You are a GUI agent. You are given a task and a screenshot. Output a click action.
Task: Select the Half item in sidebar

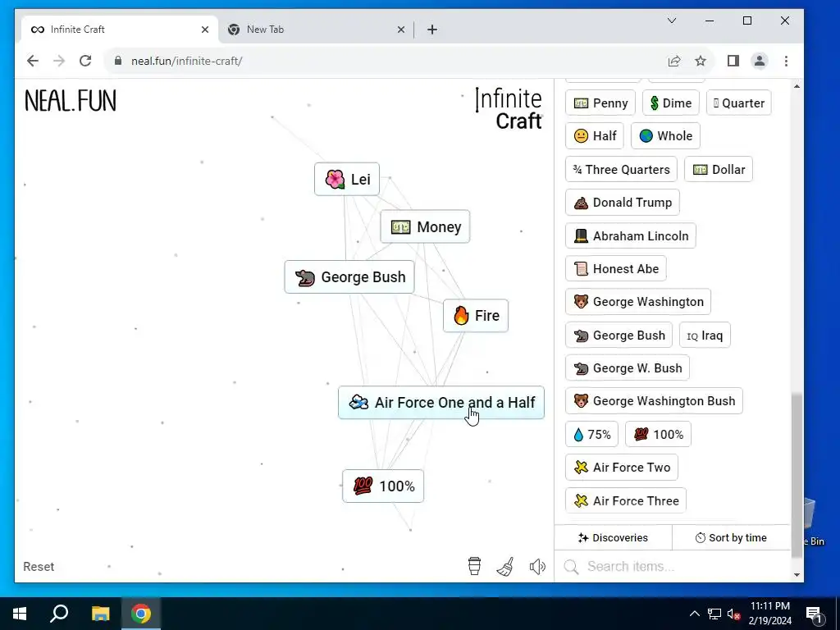point(595,136)
